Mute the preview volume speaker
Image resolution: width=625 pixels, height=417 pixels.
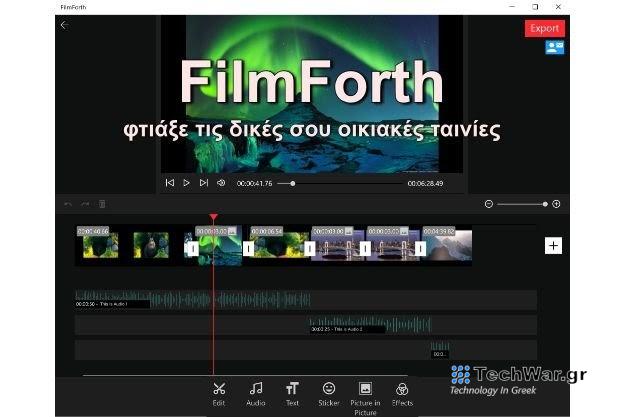(221, 183)
